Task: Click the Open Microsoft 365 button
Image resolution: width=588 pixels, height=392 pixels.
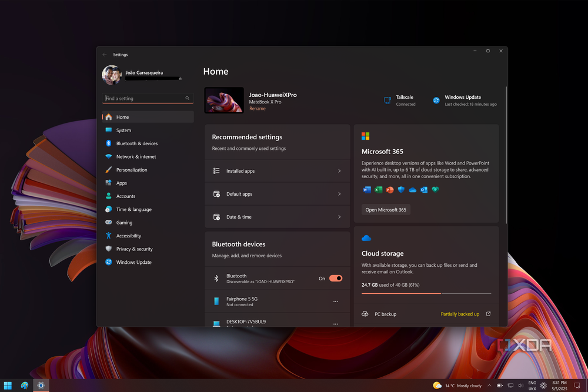Action: pyautogui.click(x=386, y=209)
